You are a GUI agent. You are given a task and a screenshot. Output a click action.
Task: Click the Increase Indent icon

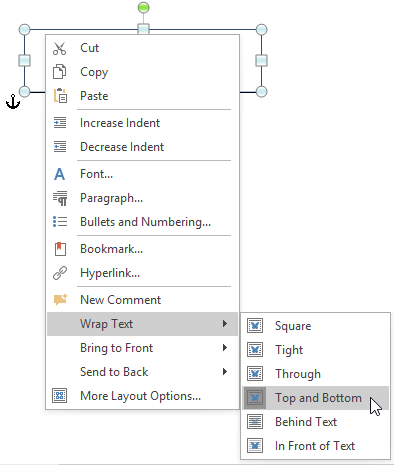click(60, 123)
